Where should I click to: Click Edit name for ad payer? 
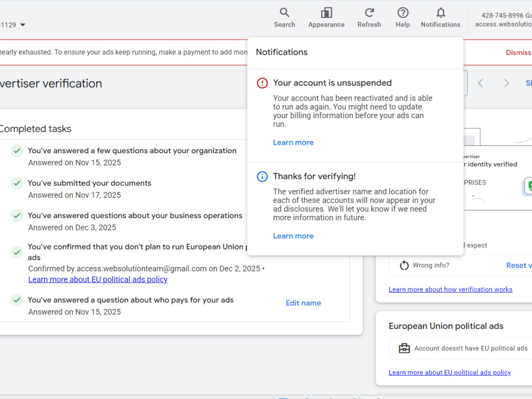303,303
